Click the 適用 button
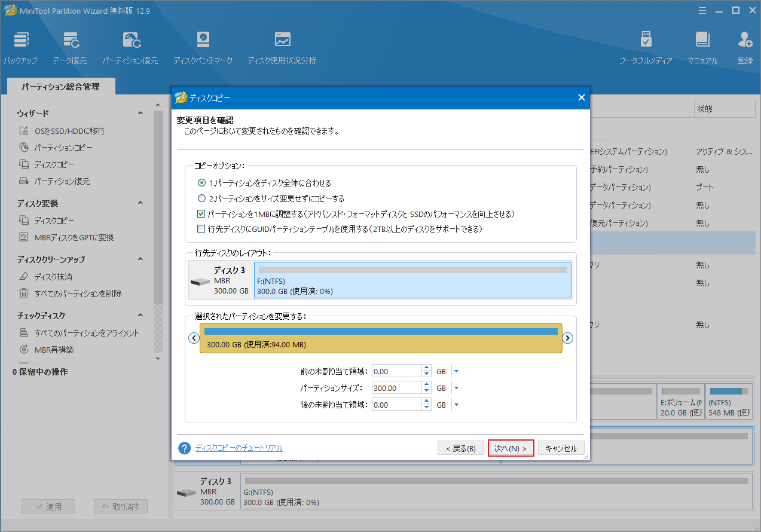Image resolution: width=761 pixels, height=532 pixels. (x=48, y=506)
